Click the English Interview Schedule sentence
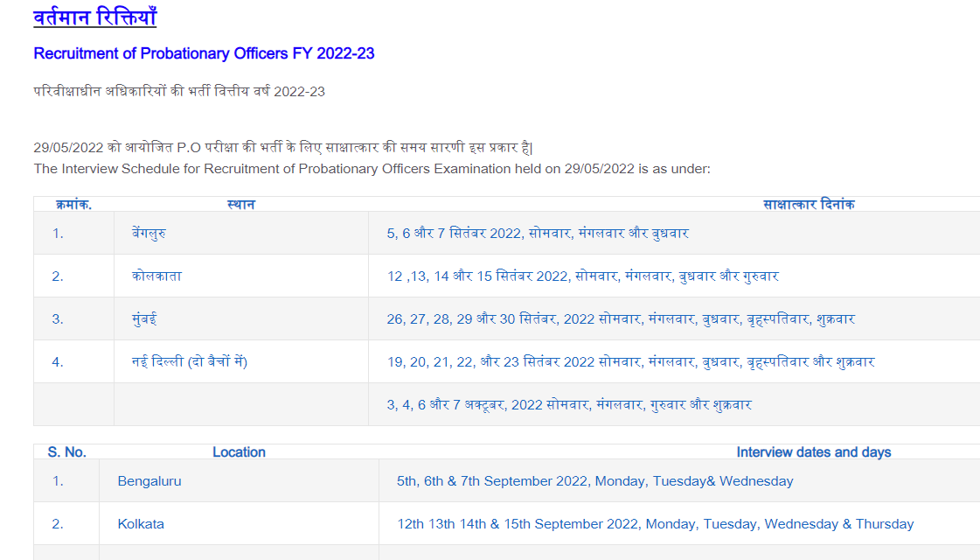980x560 pixels. click(x=372, y=168)
